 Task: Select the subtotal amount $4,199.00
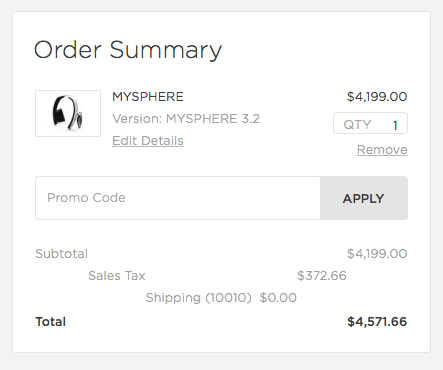click(x=377, y=254)
